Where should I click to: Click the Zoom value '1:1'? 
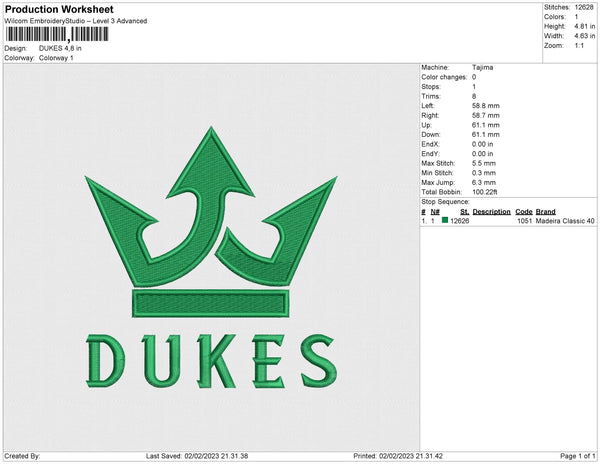[x=579, y=46]
